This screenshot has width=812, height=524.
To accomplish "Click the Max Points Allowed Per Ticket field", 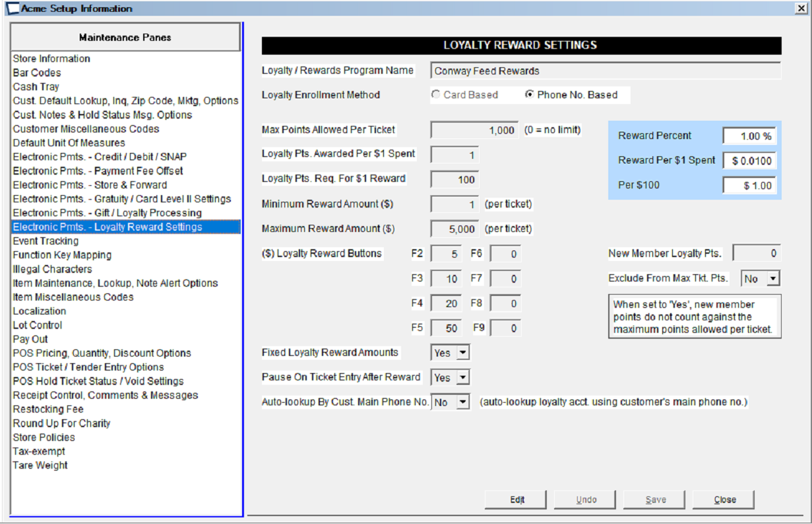I will click(474, 131).
